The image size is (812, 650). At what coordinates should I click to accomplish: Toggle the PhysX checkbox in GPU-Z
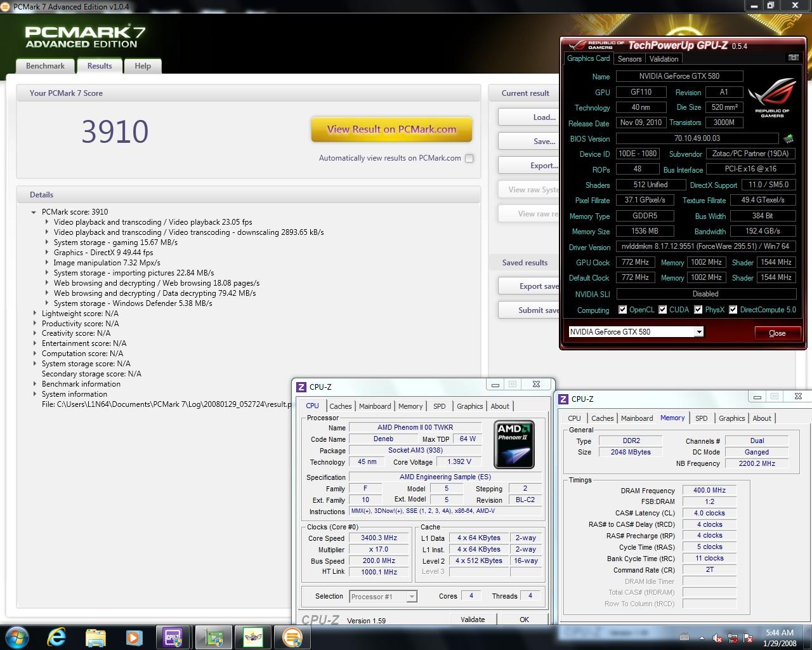[x=698, y=310]
